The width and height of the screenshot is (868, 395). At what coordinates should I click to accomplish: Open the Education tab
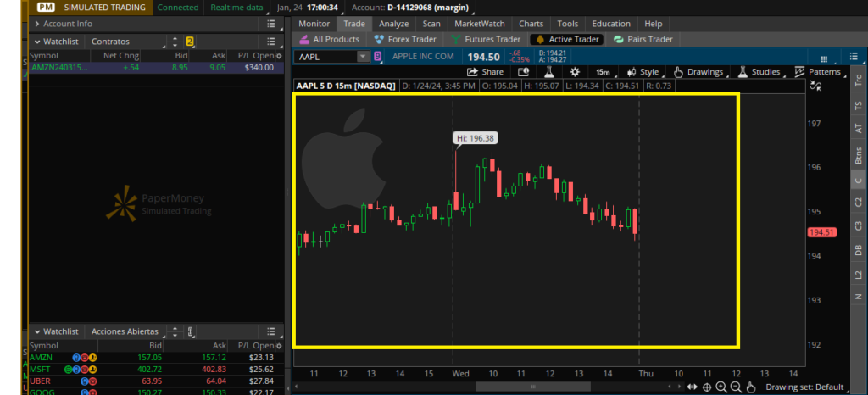(611, 24)
